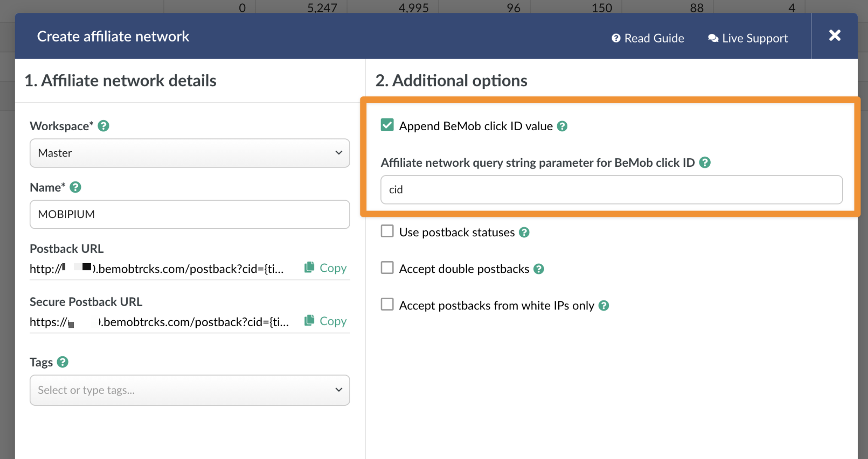Click the Name field containing MOBIPIUM
Image resolution: width=868 pixels, height=459 pixels.
click(x=189, y=214)
